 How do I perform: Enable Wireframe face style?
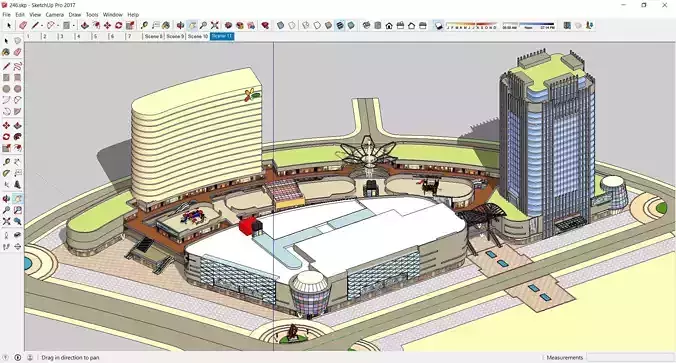(306, 25)
